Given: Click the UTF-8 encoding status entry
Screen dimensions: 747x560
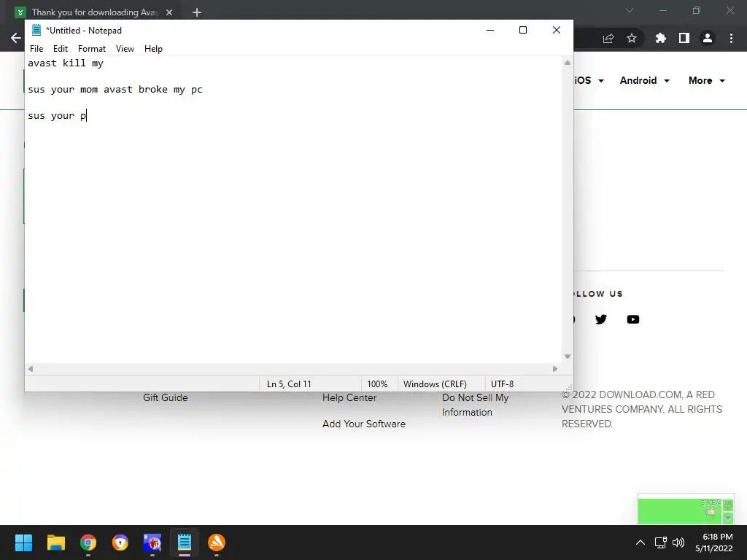Looking at the screenshot, I should tap(502, 384).
